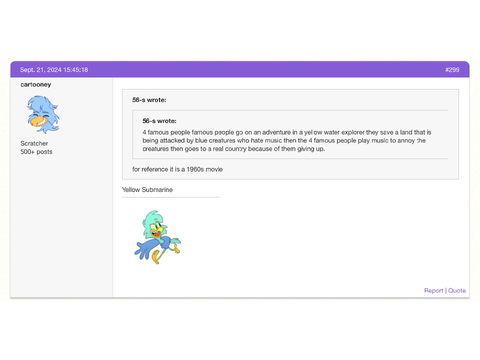480x360 pixels.
Task: Click the green bird signature image
Action: (x=158, y=237)
